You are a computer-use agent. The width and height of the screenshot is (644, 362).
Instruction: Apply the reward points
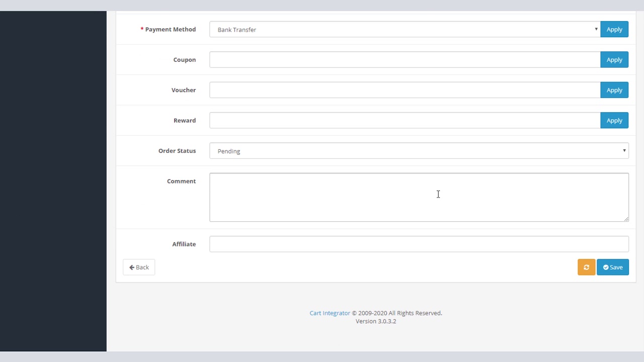tap(614, 120)
